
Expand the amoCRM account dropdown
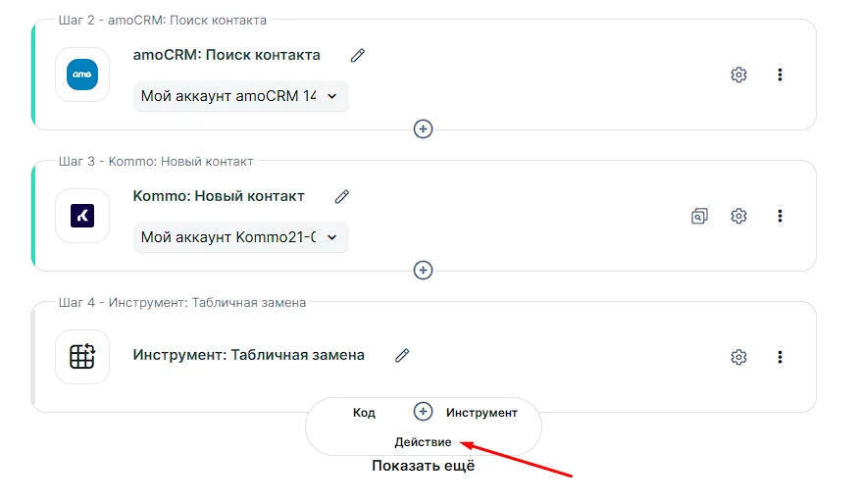[x=240, y=96]
